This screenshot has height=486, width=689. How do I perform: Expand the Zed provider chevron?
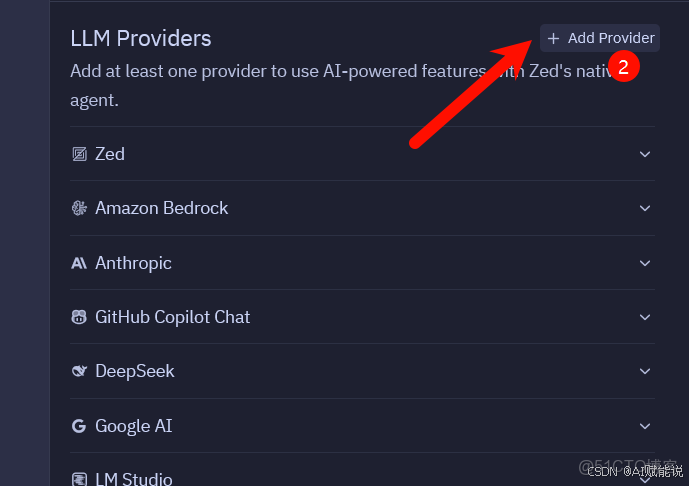[645, 154]
